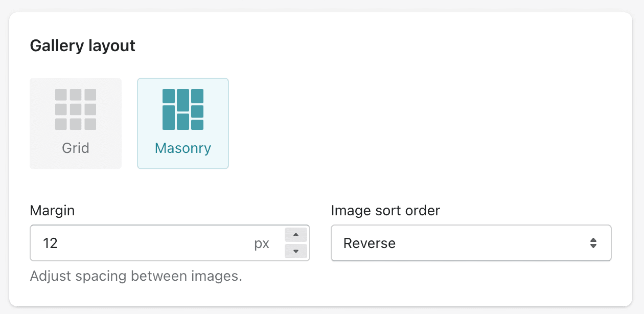
Task: Open the Image sort order dropdown
Action: pos(471,243)
